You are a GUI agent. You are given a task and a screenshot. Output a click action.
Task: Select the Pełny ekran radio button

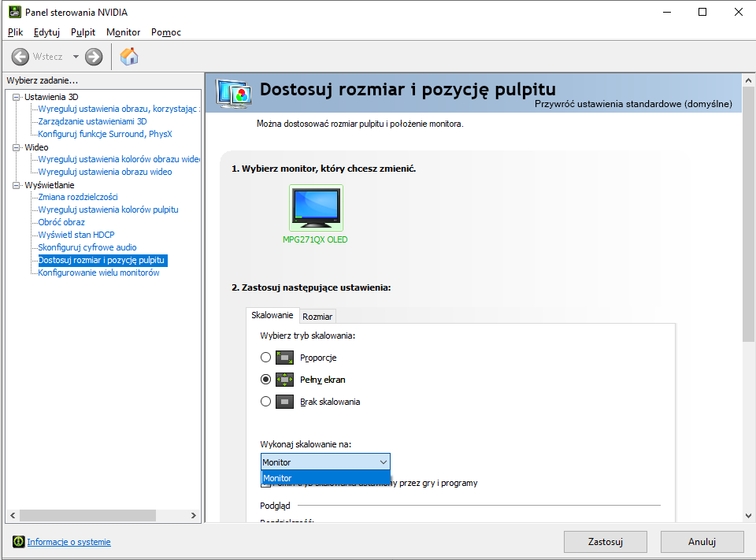tap(265, 380)
